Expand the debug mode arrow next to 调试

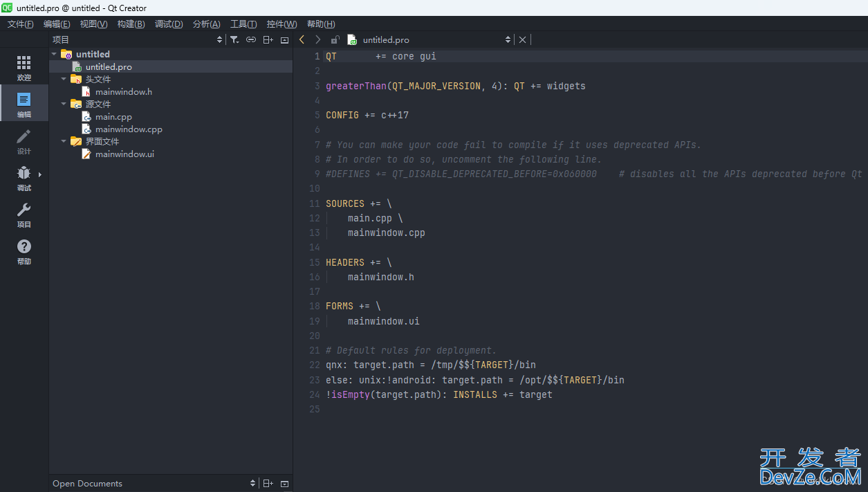tap(40, 174)
